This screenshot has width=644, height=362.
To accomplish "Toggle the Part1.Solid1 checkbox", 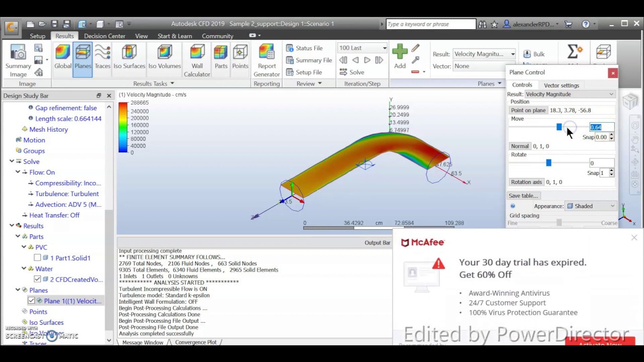I will coord(37,258).
